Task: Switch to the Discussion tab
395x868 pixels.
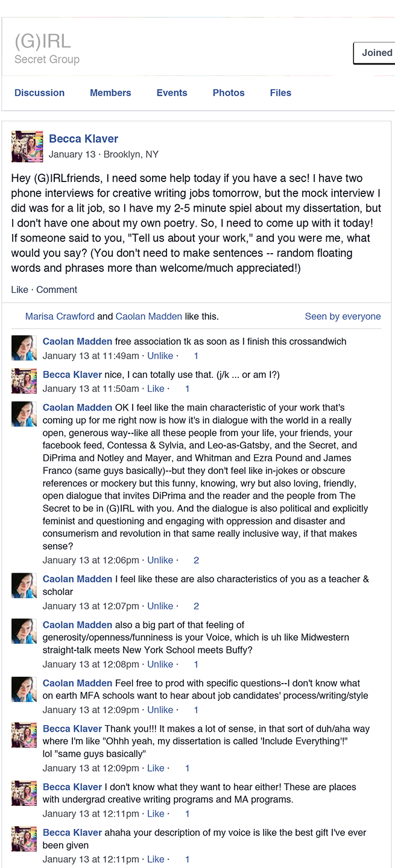Action: 39,93
